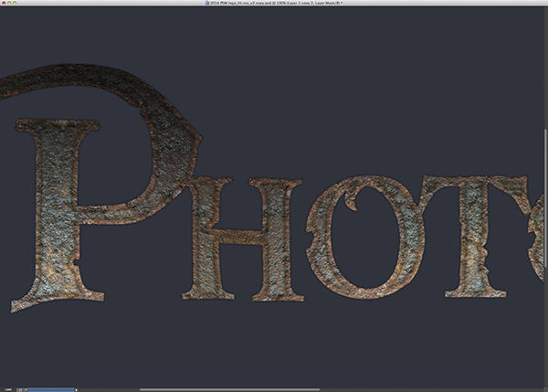Click the status bar info arrow
The width and height of the screenshot is (548, 392).
[76, 389]
